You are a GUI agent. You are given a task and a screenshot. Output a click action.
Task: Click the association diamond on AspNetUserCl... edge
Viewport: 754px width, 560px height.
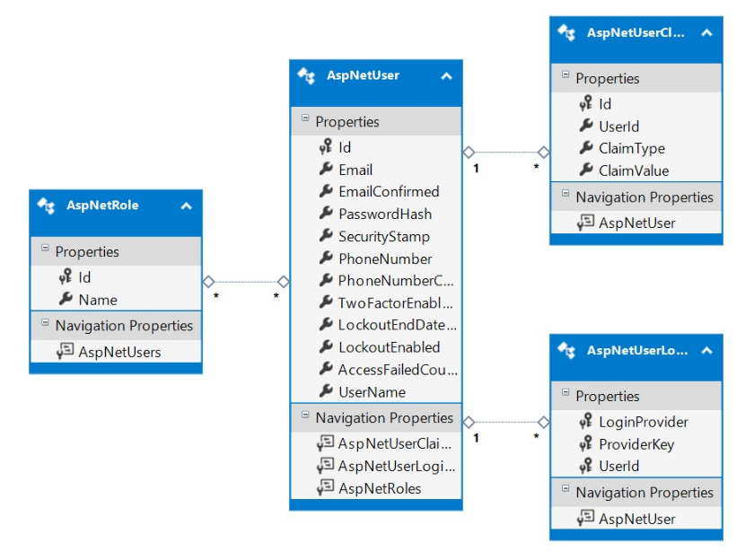tap(543, 153)
